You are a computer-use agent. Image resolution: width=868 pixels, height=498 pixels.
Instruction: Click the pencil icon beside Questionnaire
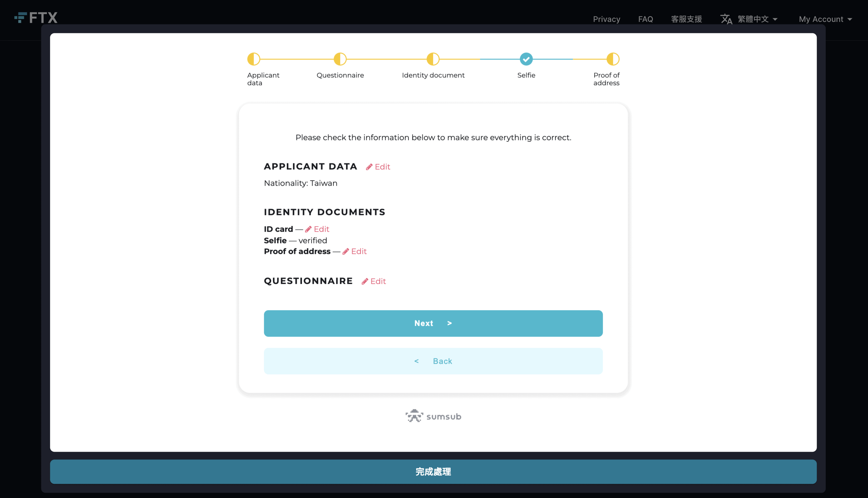(365, 281)
